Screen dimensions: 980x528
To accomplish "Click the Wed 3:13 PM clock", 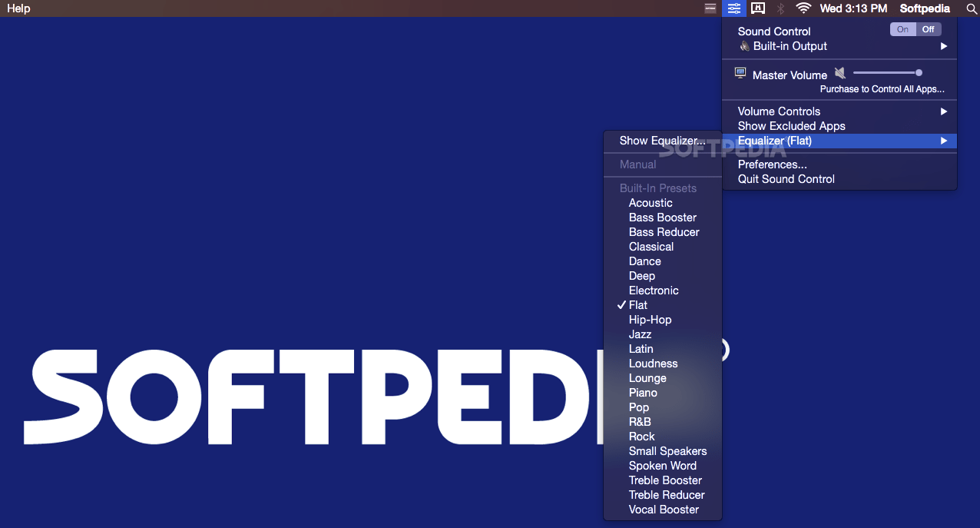I will coord(853,8).
